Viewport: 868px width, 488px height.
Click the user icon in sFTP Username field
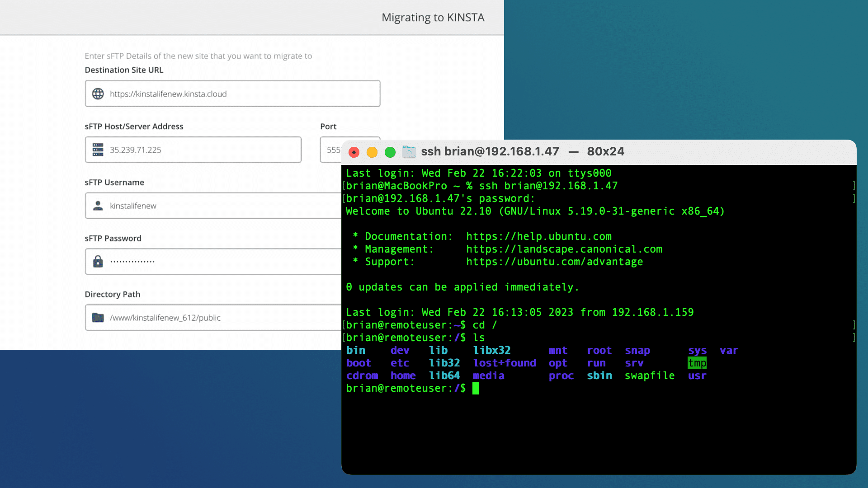98,206
